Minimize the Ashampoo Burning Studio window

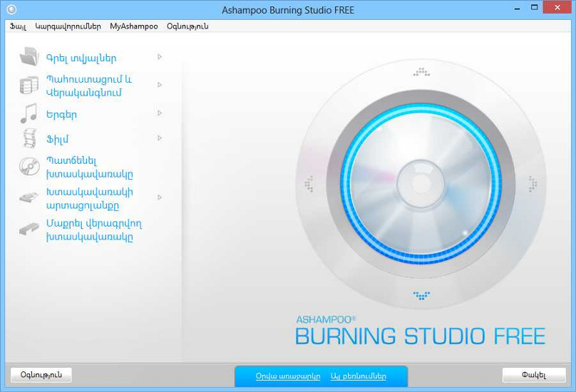pos(518,8)
